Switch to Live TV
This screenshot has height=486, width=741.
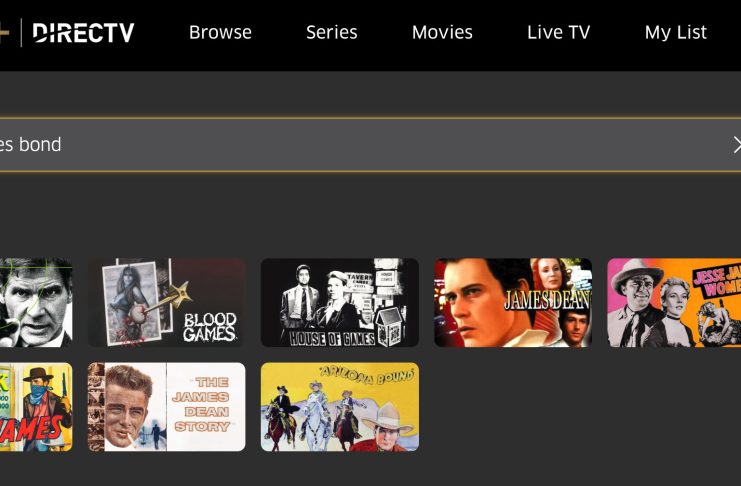[x=558, y=32]
